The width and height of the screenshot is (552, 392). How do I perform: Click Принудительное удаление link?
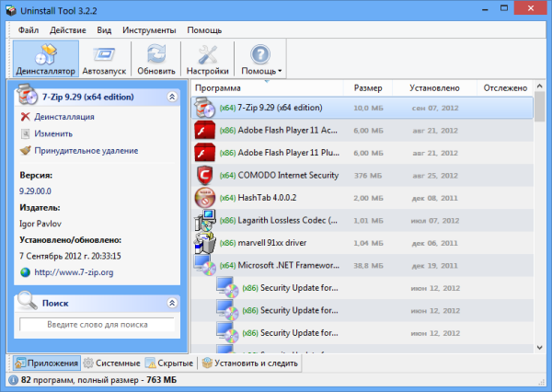point(86,150)
